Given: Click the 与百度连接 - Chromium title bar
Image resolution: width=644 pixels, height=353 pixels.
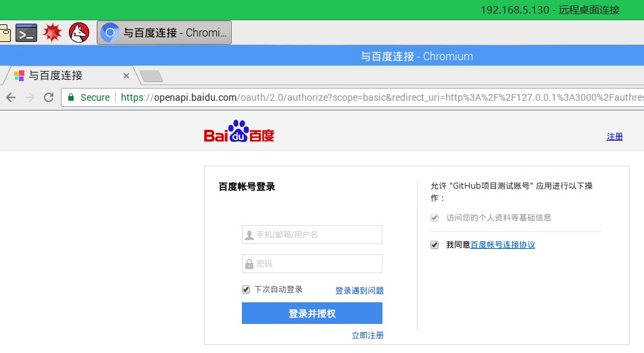Looking at the screenshot, I should click(x=417, y=56).
